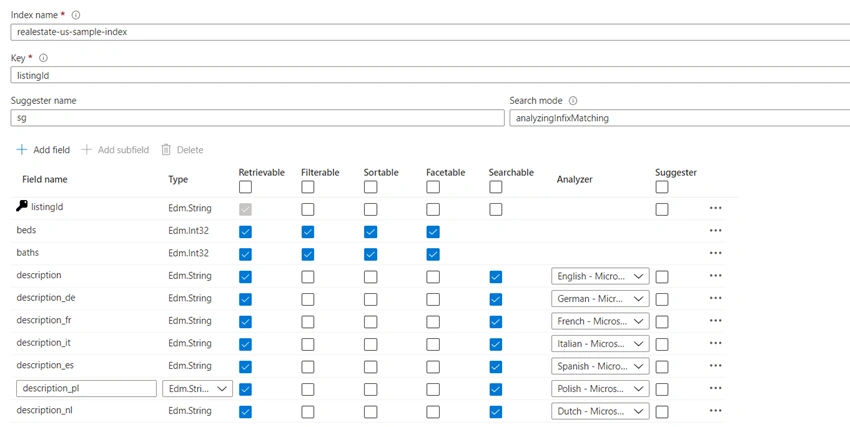850x427 pixels.
Task: Select the description_de field name
Action: pyautogui.click(x=46, y=298)
